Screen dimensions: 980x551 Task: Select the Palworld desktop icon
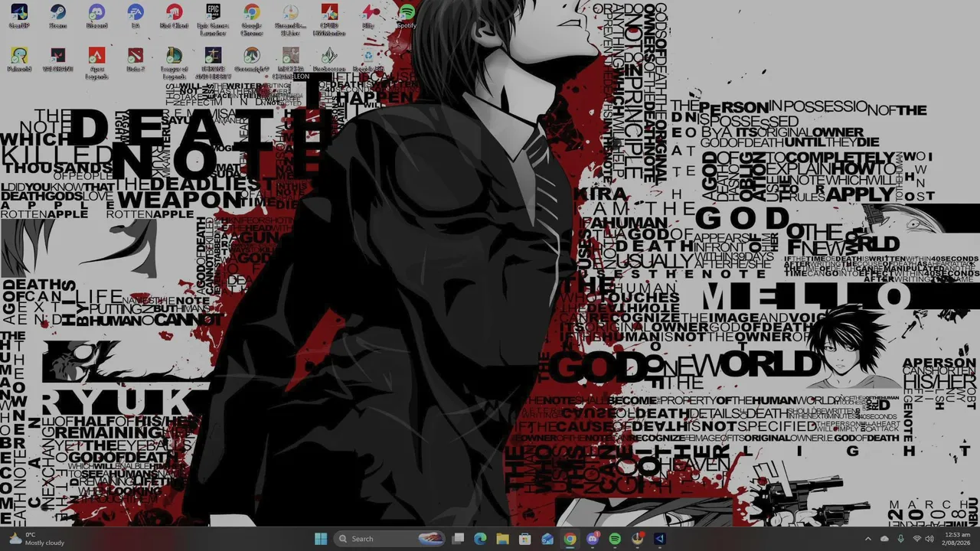tap(19, 60)
